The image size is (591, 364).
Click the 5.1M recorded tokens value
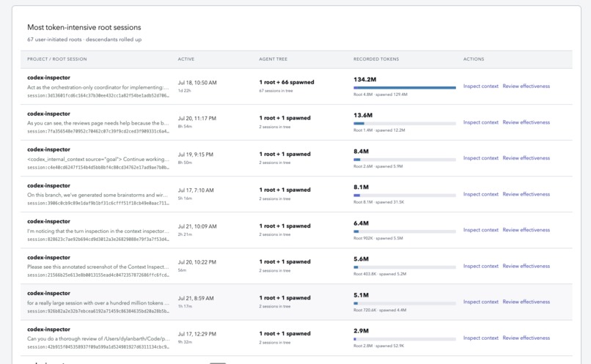click(x=361, y=295)
